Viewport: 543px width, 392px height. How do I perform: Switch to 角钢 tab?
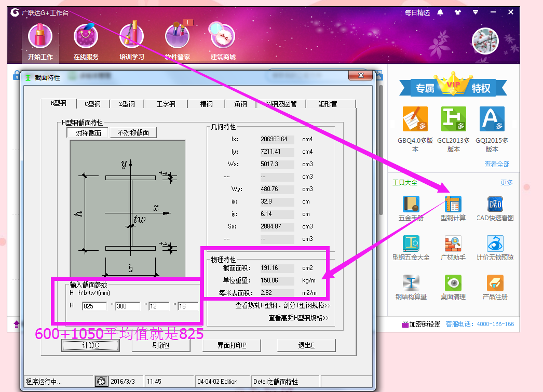click(241, 104)
